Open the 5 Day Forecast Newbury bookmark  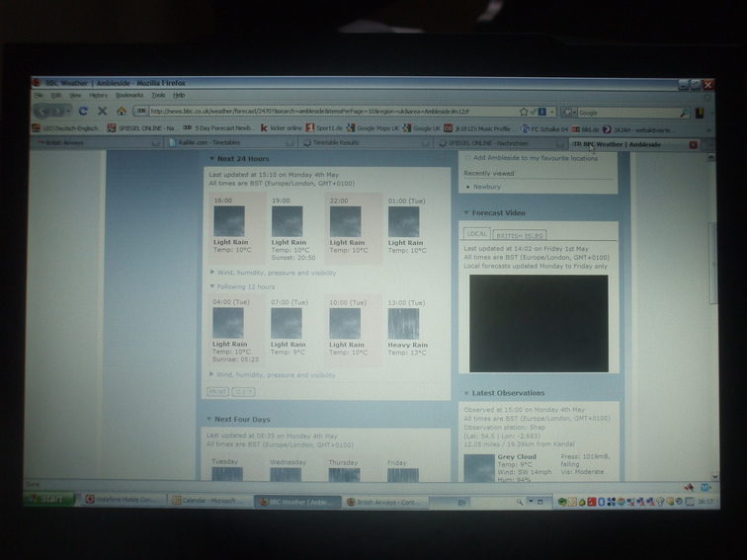(x=218, y=128)
